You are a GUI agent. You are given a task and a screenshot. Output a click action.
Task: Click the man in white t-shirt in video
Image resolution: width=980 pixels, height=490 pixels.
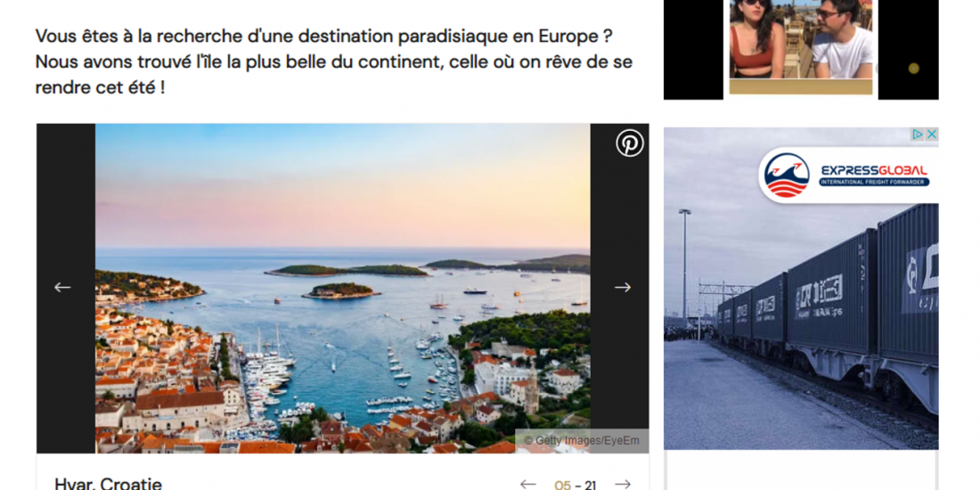(x=841, y=38)
